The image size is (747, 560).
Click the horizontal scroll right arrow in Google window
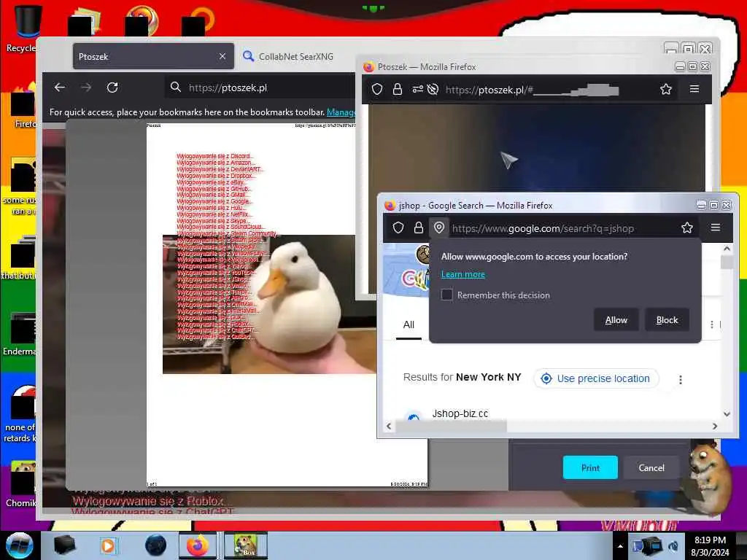(x=715, y=426)
